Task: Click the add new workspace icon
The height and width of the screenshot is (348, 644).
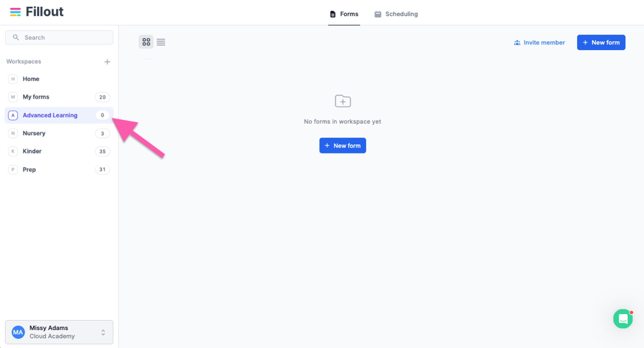Action: coord(108,61)
